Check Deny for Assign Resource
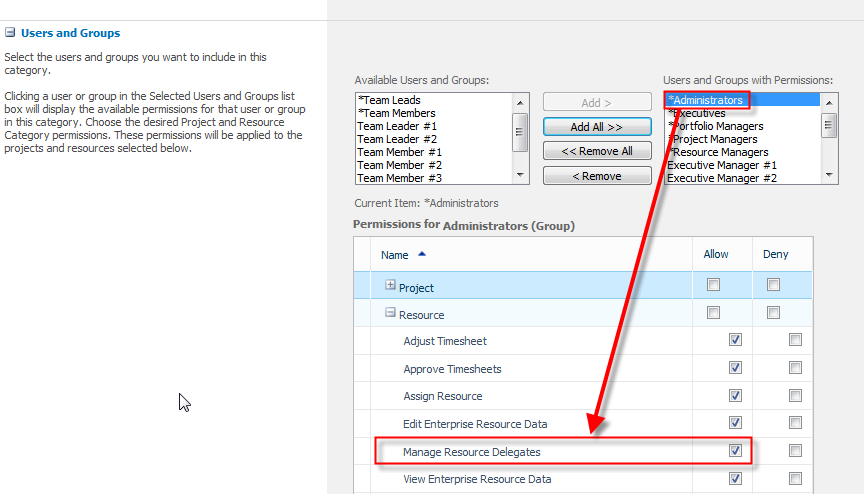Viewport: 864px width, 494px height. [x=795, y=396]
